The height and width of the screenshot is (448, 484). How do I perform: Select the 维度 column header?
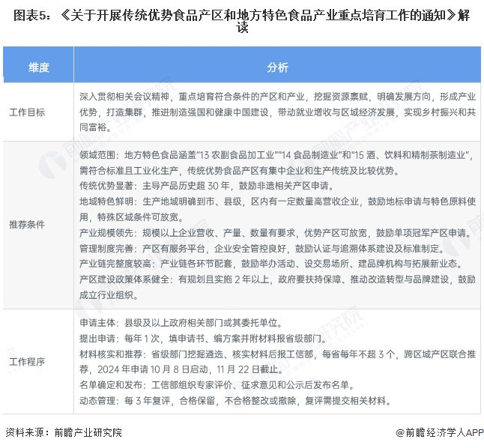point(38,67)
